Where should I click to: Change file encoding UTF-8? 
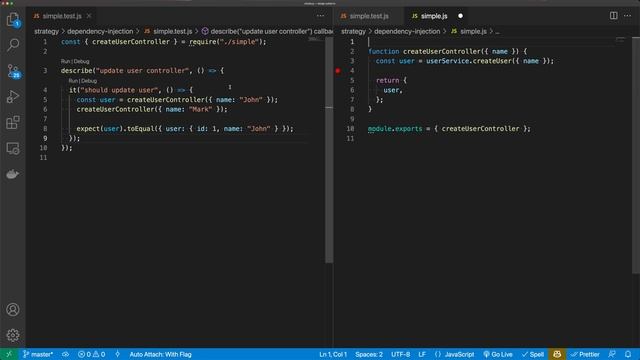point(400,354)
